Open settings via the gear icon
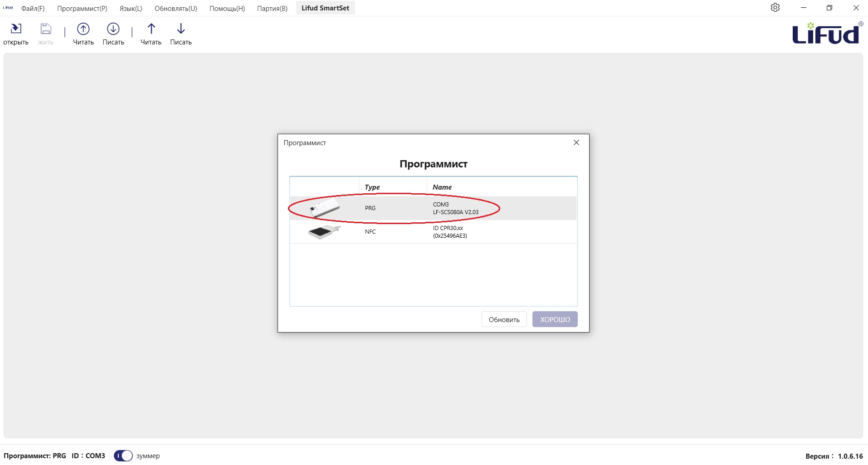This screenshot has height=465, width=868. (x=775, y=8)
